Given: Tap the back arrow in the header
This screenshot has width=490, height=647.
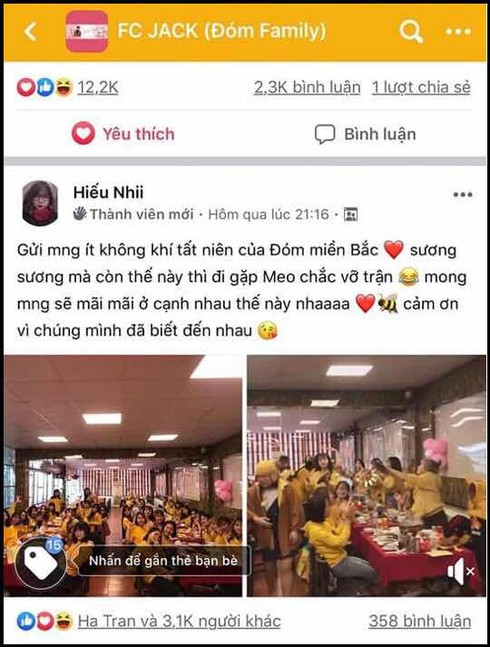Looking at the screenshot, I should coord(30,31).
